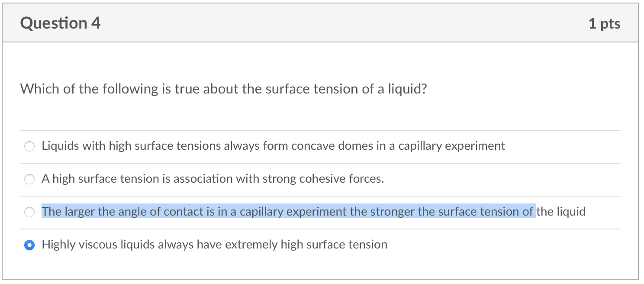Click the Question 4 header label
Image resolution: width=644 pixels, height=284 pixels.
coord(60,23)
